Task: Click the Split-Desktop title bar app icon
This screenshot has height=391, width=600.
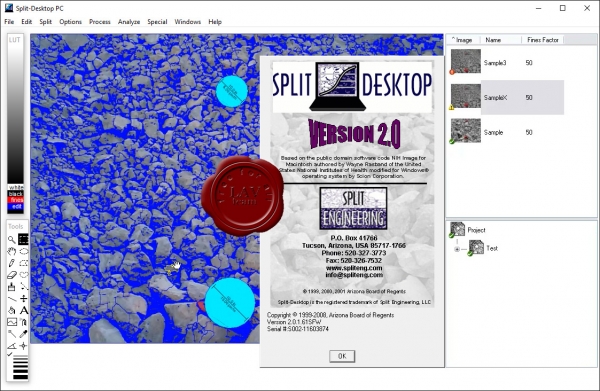Action: pos(8,8)
